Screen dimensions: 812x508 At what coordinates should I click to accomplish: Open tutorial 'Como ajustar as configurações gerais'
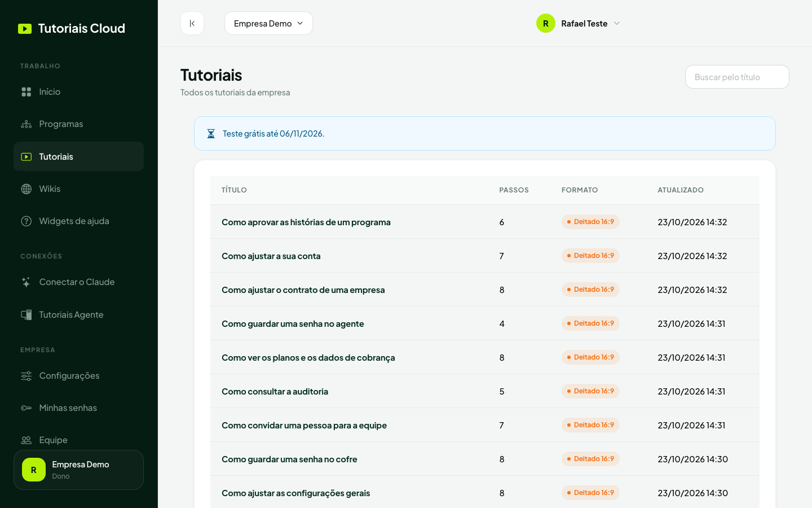pyautogui.click(x=296, y=493)
